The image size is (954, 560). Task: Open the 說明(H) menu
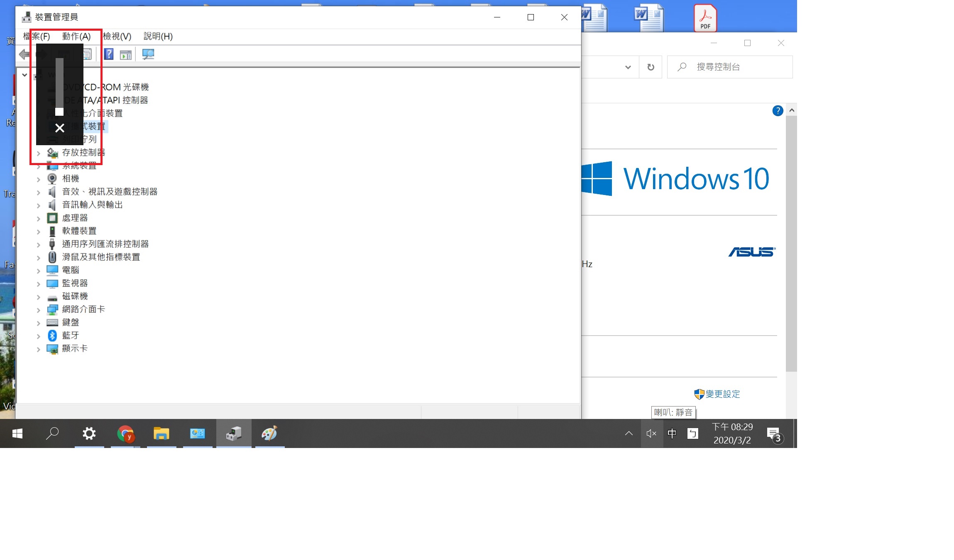click(x=158, y=37)
